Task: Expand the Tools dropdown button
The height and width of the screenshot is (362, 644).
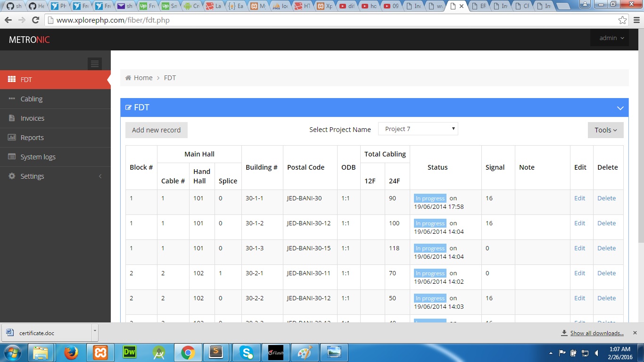Action: click(605, 130)
